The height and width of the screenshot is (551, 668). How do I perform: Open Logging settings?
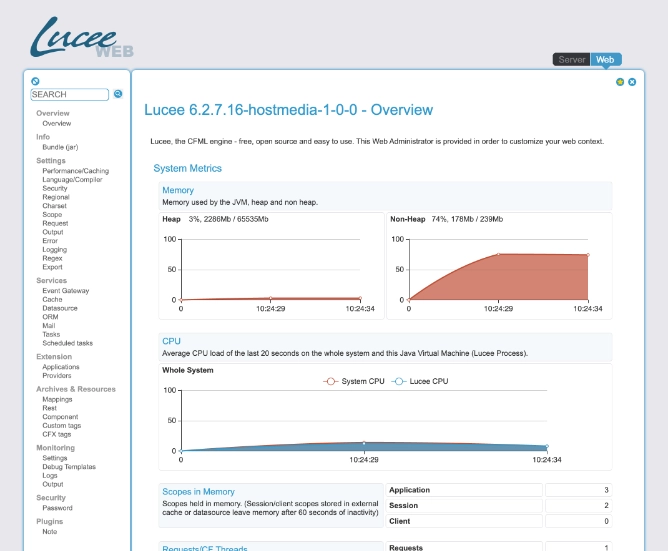point(55,249)
